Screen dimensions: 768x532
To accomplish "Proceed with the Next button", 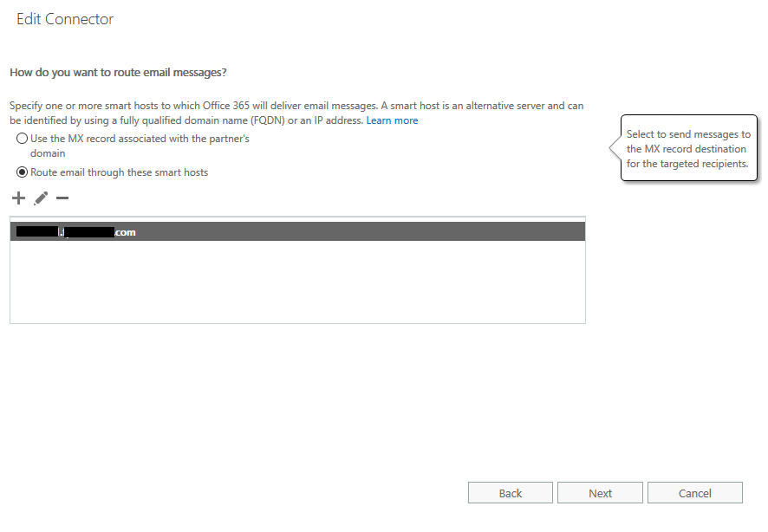I will pyautogui.click(x=600, y=493).
